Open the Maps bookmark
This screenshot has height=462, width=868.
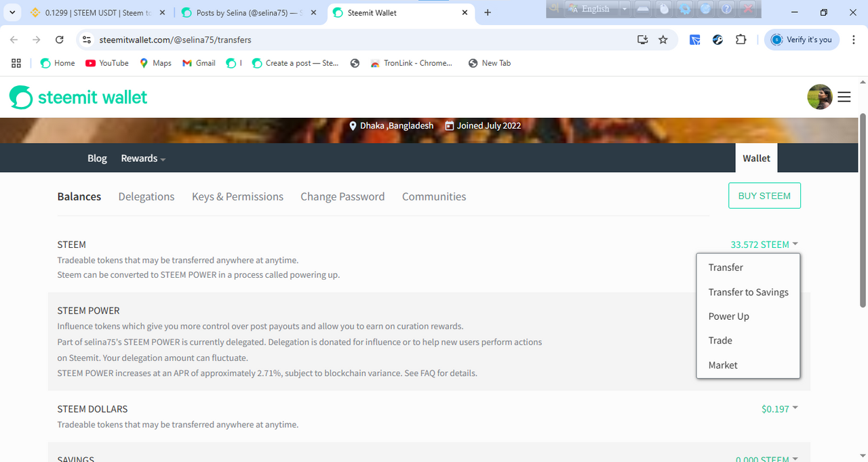155,63
